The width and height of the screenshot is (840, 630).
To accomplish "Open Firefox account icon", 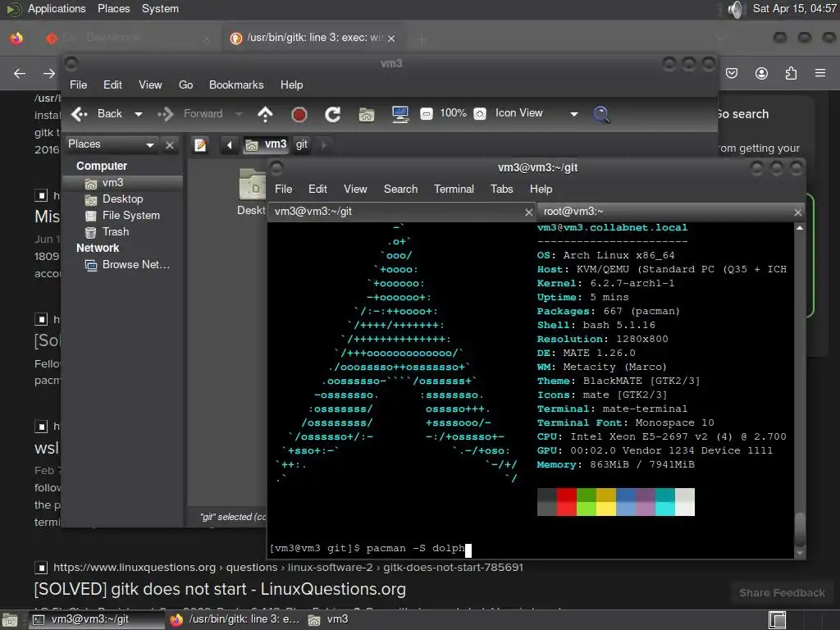I will (x=761, y=73).
